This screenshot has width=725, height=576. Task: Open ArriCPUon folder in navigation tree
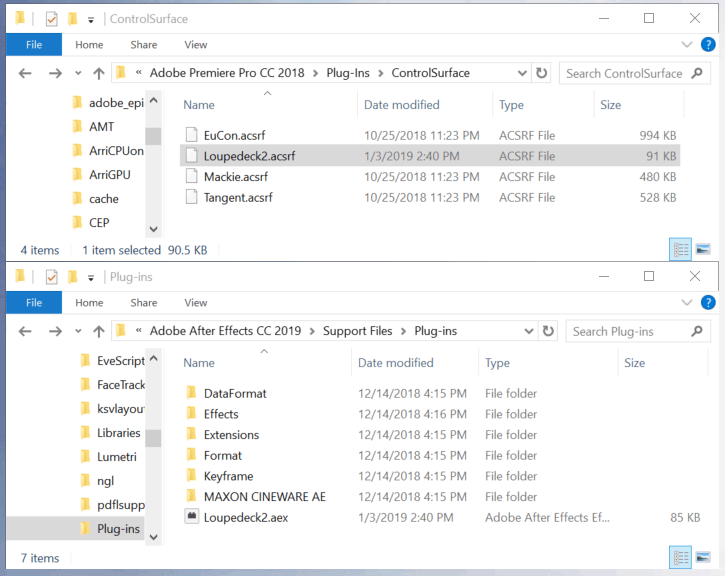(x=108, y=151)
